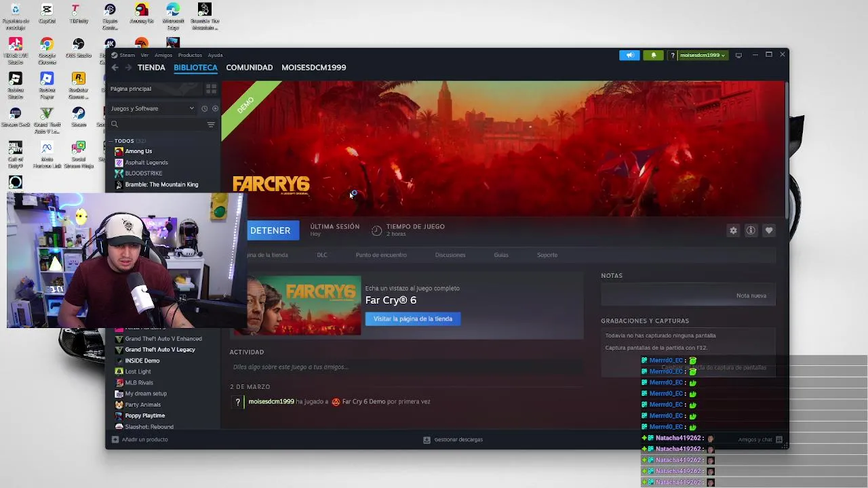Toggle show ready-to-play games icon
This screenshot has height=488, width=868.
[215, 108]
